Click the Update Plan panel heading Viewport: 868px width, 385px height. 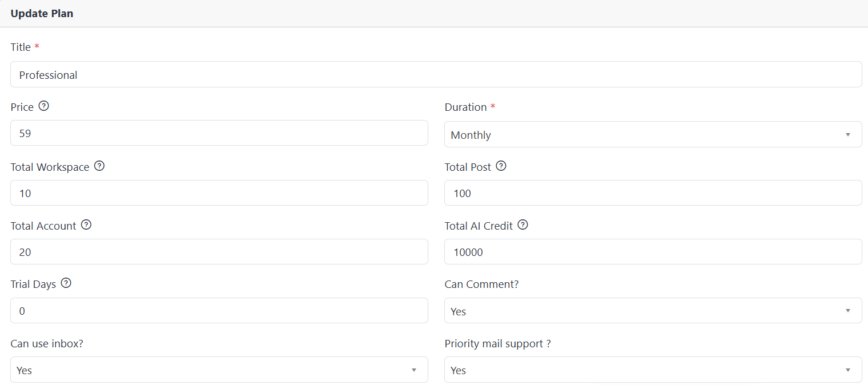point(42,13)
